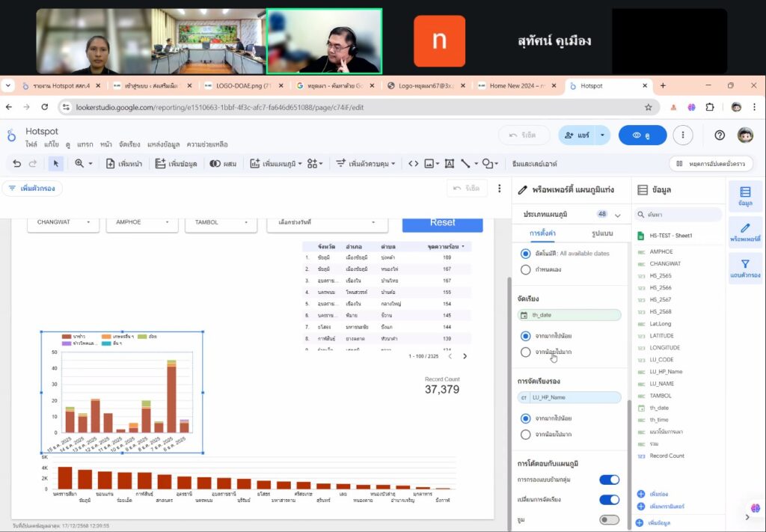Click the undo arrow in the toolbar

pos(17,163)
